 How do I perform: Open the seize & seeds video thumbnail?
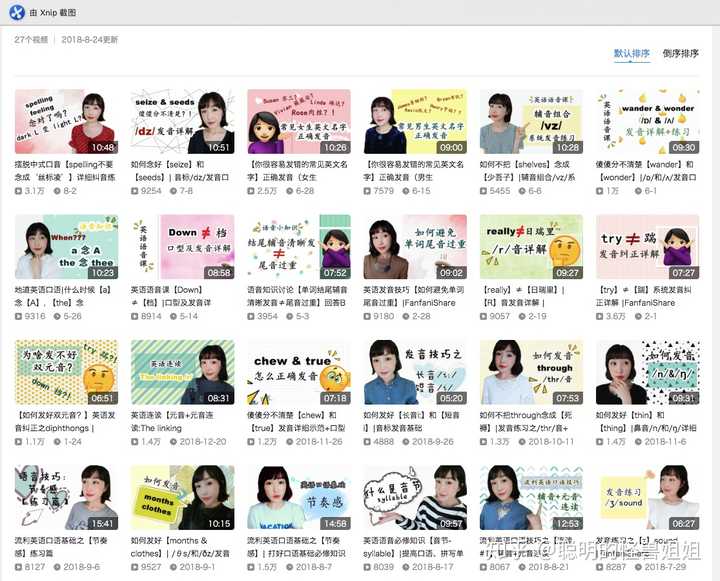pyautogui.click(x=182, y=122)
